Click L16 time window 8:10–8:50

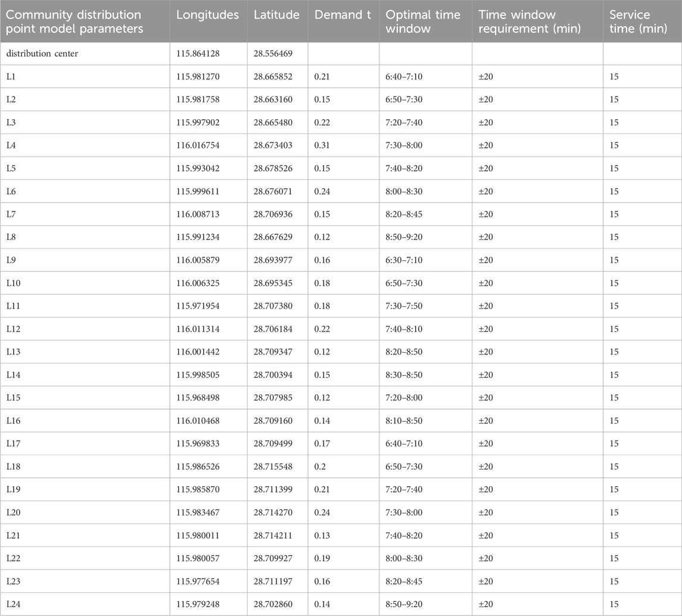(406, 421)
